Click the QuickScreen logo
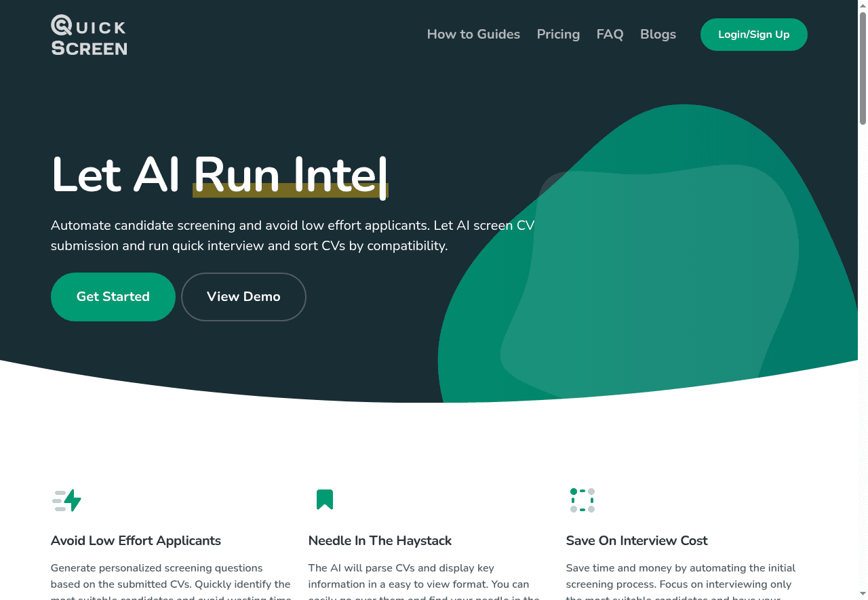 pos(89,35)
